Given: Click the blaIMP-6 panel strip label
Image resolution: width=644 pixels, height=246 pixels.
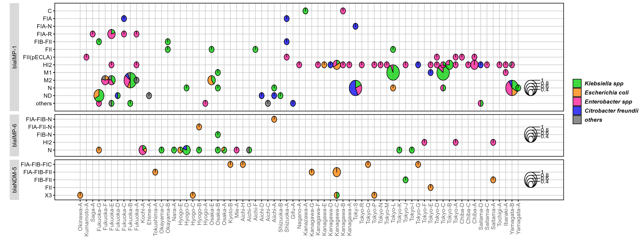Looking at the screenshot, I should pos(15,135).
